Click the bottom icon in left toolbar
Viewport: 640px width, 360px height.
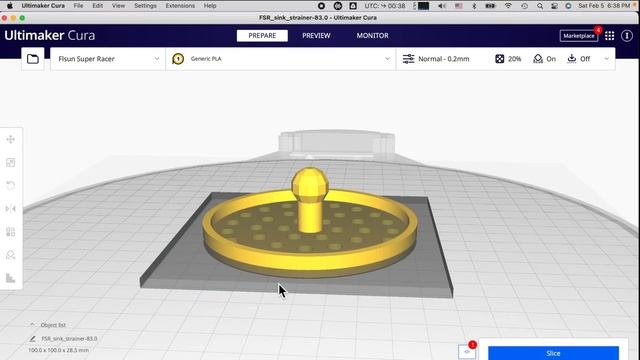pos(11,278)
